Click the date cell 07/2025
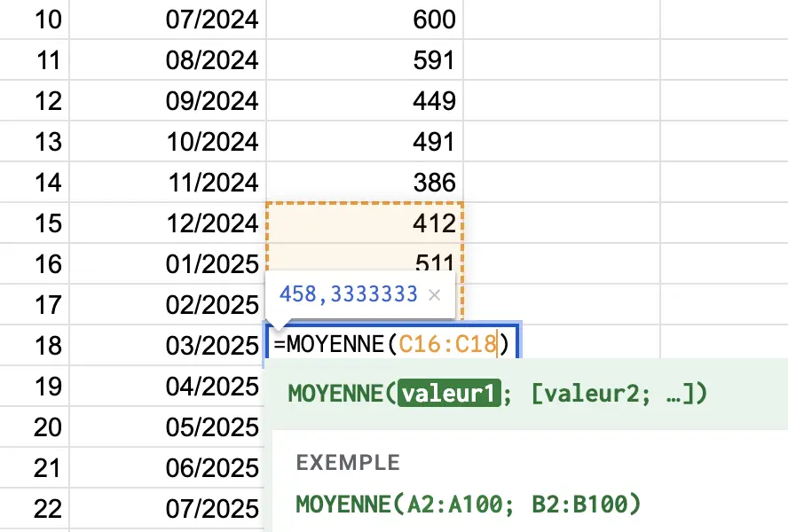Viewport: 788px width, 532px height. [x=168, y=508]
